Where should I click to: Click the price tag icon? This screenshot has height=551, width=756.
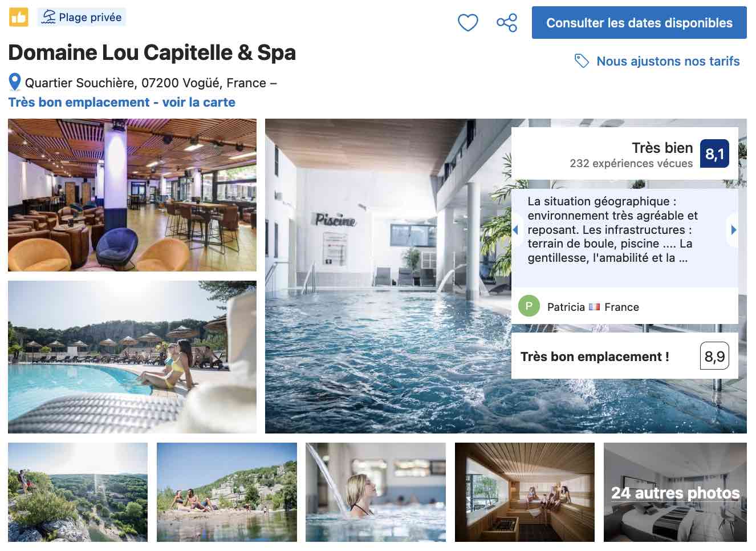click(x=582, y=61)
